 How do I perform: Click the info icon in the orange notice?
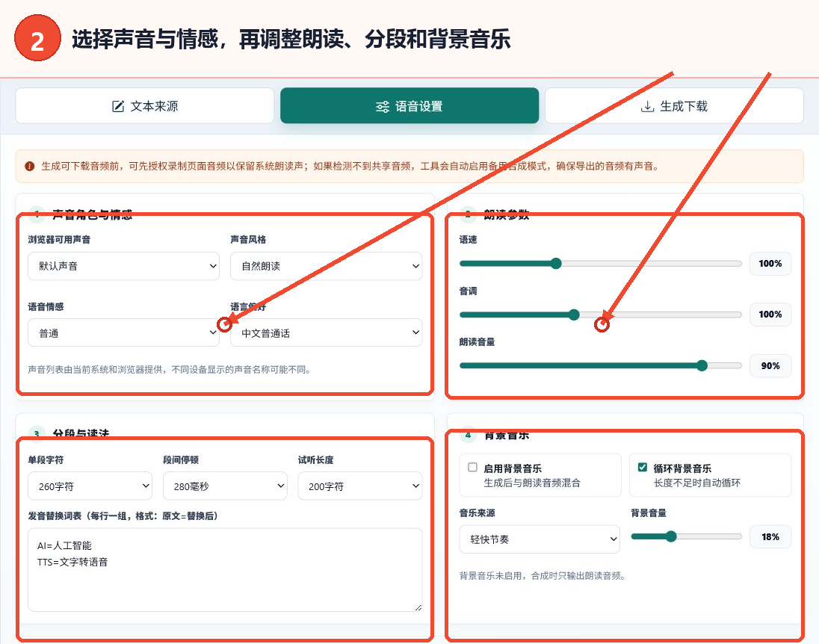pos(30,166)
